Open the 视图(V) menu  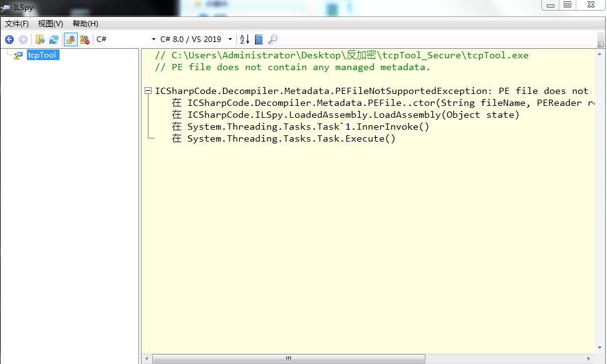tap(49, 23)
